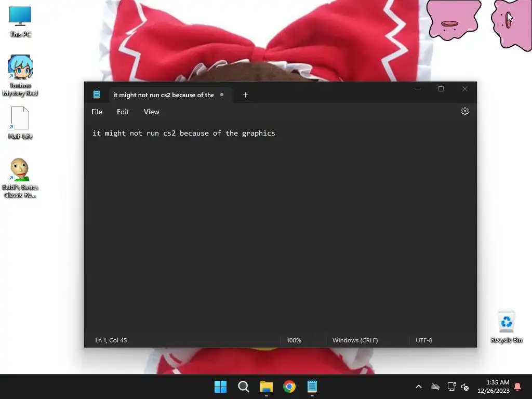Click the 100% zoom level in status bar
Screen dimensions: 532x399
point(294,340)
